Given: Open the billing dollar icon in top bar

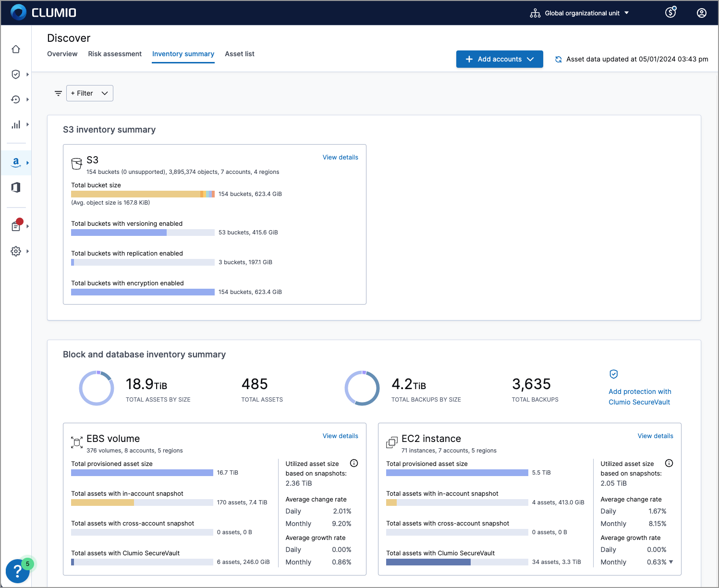Looking at the screenshot, I should click(670, 12).
